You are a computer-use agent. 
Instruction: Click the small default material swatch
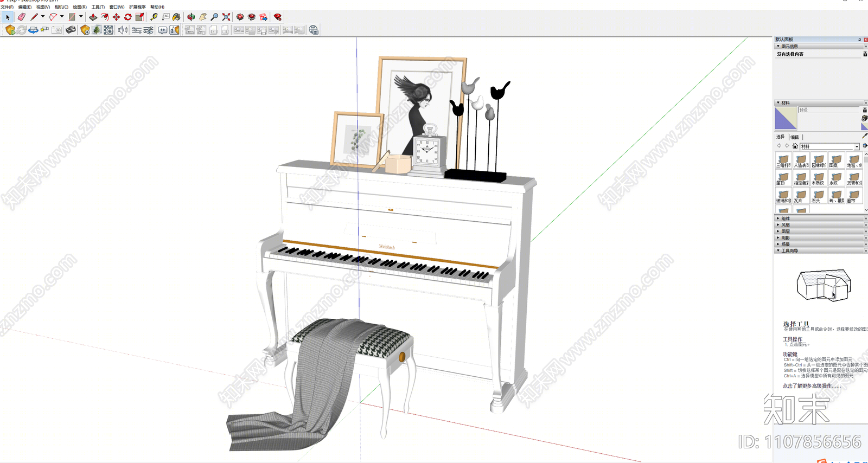[x=864, y=127]
